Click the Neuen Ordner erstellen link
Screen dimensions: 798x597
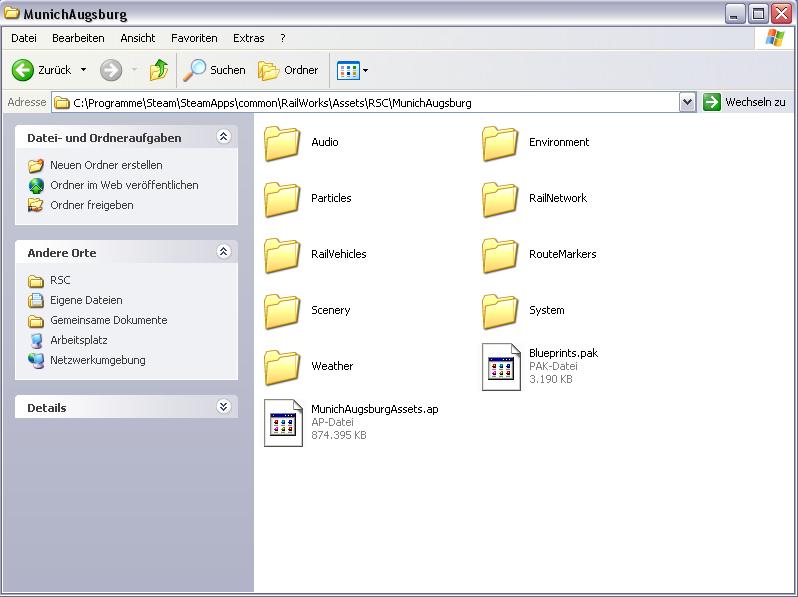click(x=106, y=165)
